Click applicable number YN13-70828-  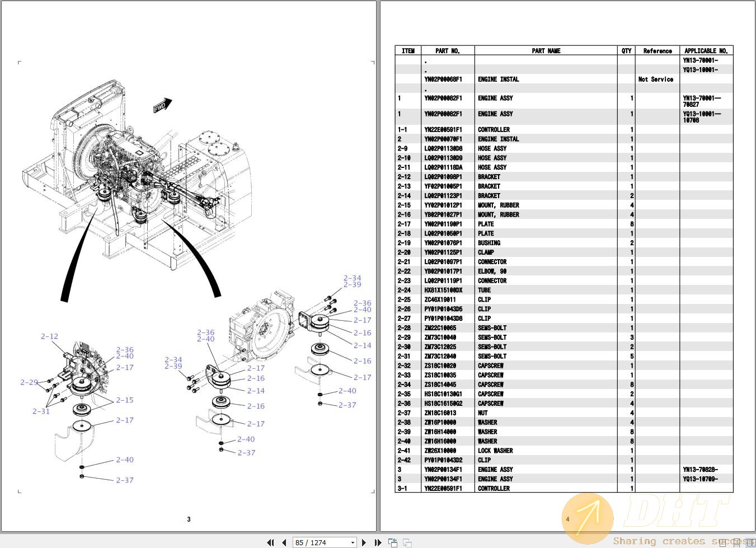coord(700,470)
